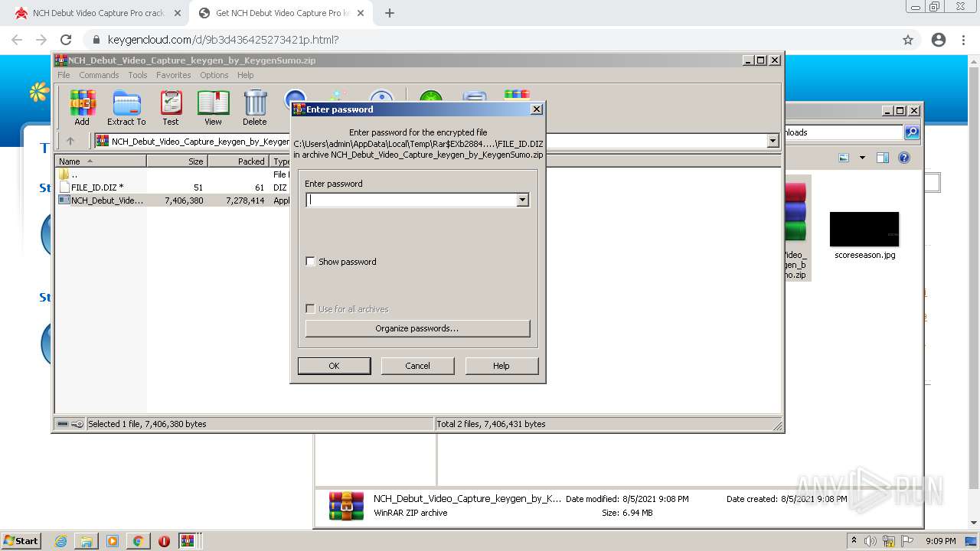Click Chrome icon on the taskbar
The height and width of the screenshot is (551, 980).
(138, 541)
